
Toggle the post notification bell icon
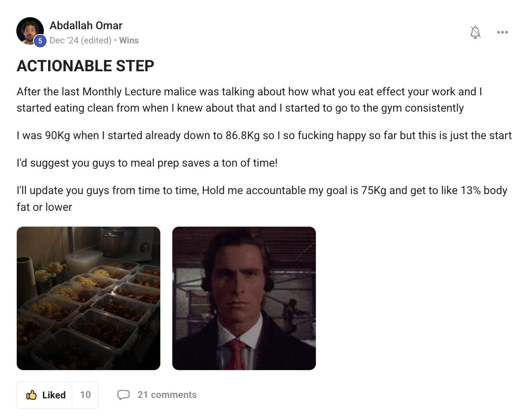click(x=475, y=32)
